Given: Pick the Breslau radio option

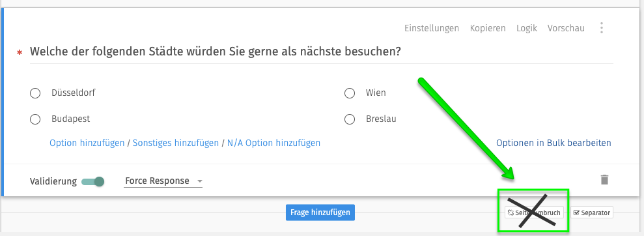Looking at the screenshot, I should tap(350, 120).
